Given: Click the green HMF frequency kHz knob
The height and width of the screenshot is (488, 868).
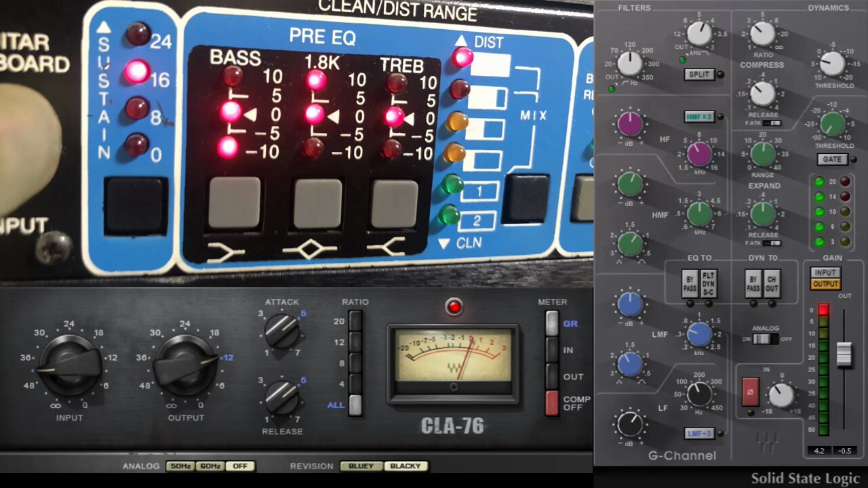Looking at the screenshot, I should (x=699, y=213).
